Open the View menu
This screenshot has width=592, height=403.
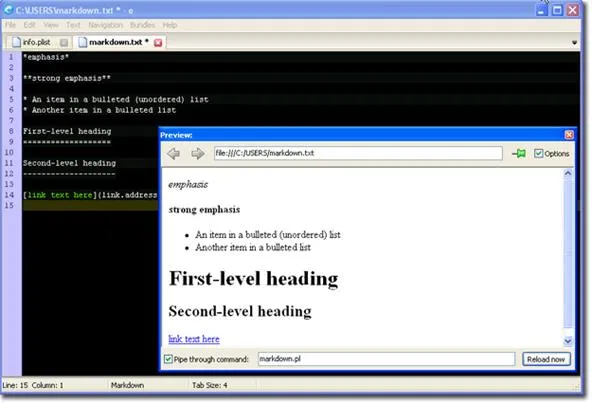(x=51, y=25)
